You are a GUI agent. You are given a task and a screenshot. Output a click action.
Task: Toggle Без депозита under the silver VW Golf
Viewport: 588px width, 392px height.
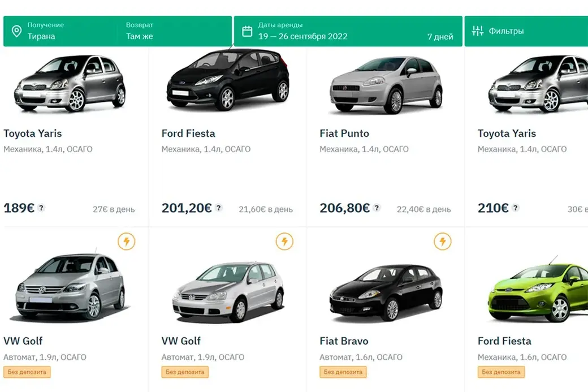pos(26,372)
